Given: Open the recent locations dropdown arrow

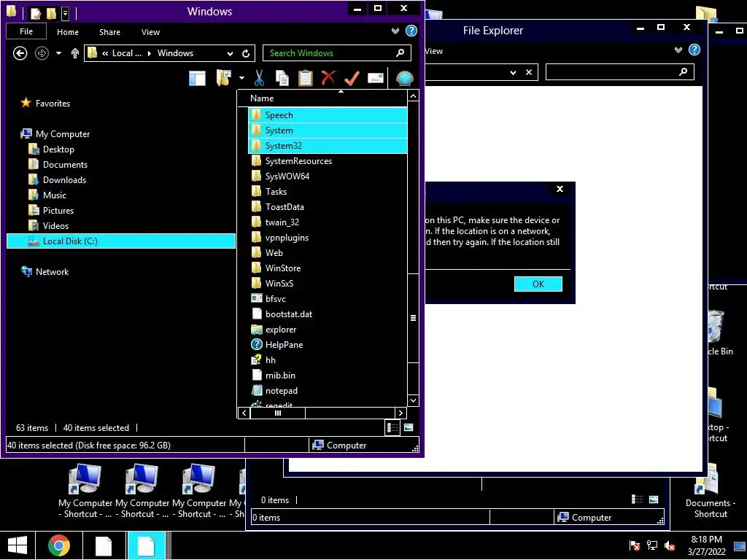Looking at the screenshot, I should tap(58, 52).
